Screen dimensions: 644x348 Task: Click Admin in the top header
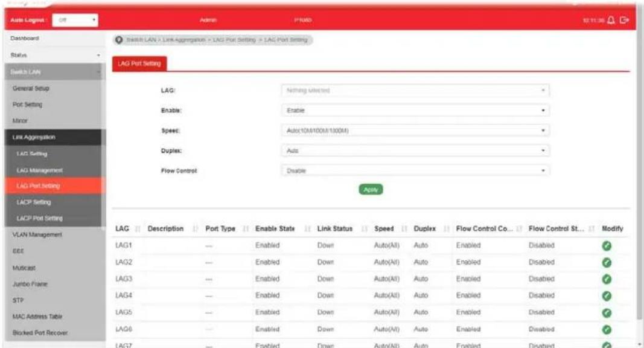pos(208,20)
